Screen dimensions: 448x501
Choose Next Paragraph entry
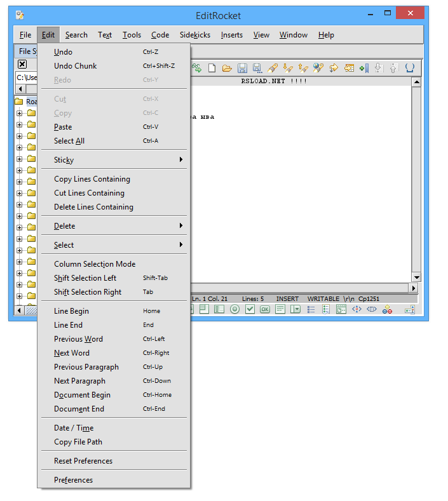pyautogui.click(x=114, y=381)
